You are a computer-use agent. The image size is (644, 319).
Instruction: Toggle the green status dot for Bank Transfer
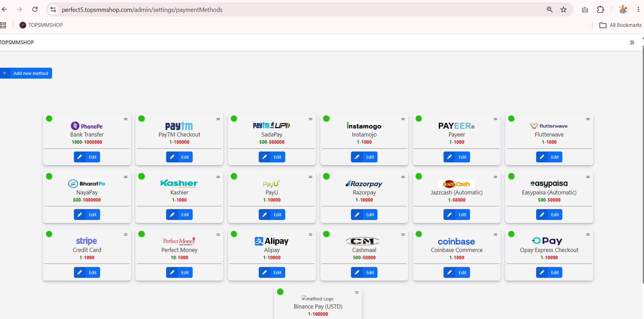coord(49,118)
